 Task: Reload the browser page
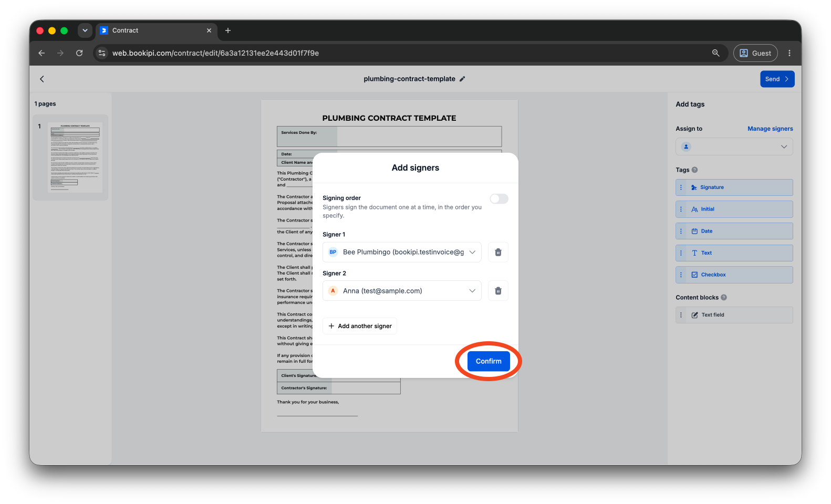click(79, 53)
